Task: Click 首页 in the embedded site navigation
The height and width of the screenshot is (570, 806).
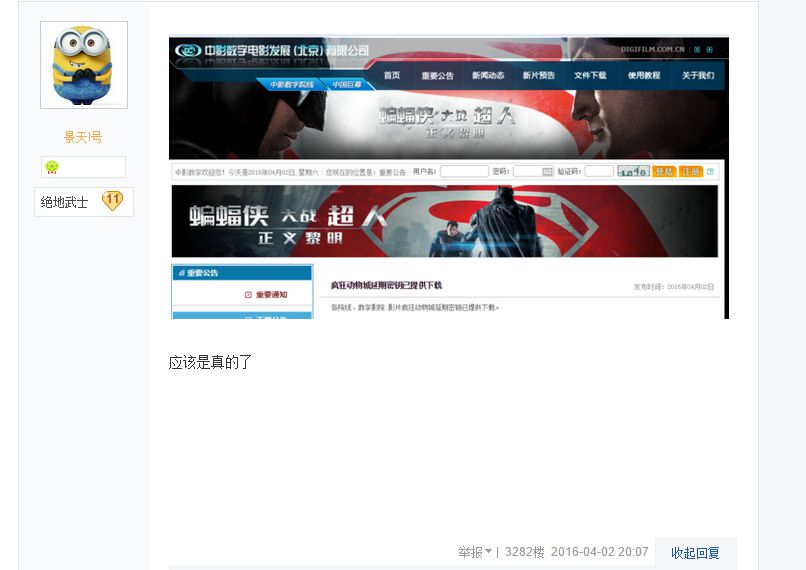Action: (x=392, y=75)
